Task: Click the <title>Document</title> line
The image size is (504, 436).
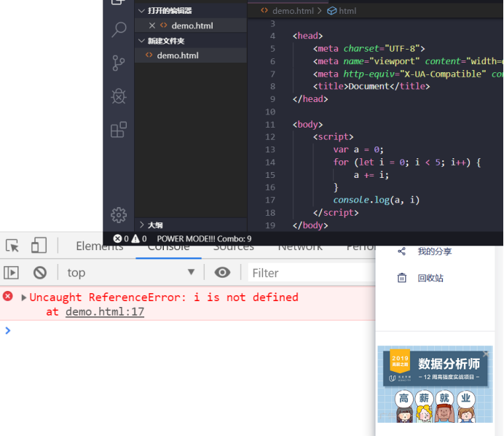Action: tap(371, 86)
